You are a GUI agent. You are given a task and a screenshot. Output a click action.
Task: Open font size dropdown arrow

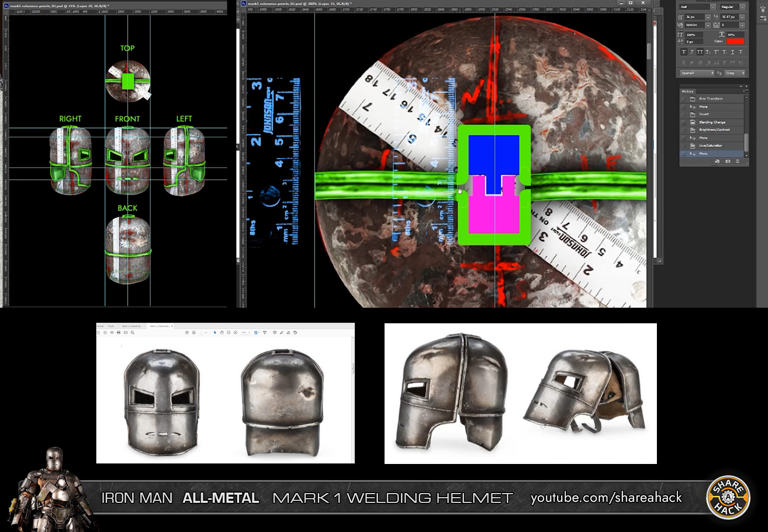tap(708, 17)
